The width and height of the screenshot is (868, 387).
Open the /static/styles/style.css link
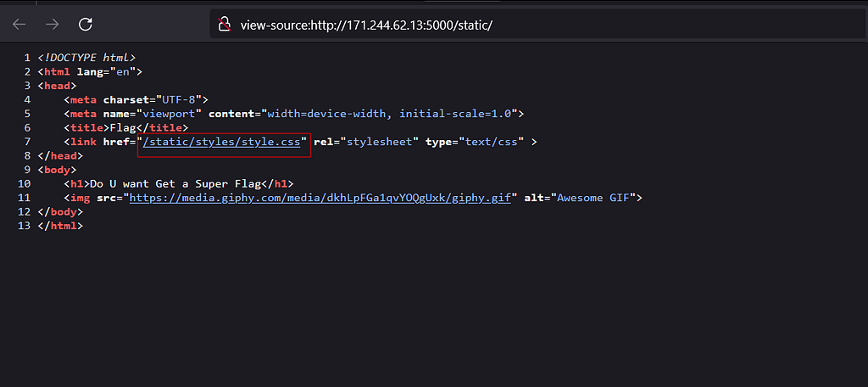[221, 142]
